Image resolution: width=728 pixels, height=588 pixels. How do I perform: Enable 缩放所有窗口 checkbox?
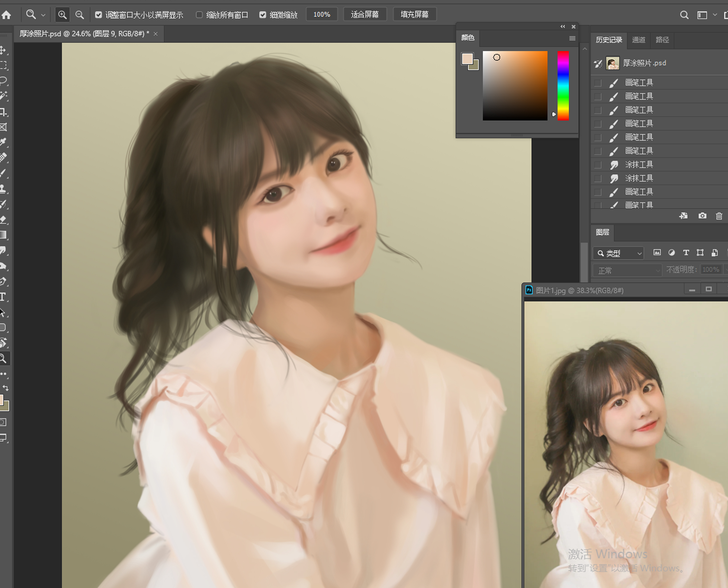(199, 15)
